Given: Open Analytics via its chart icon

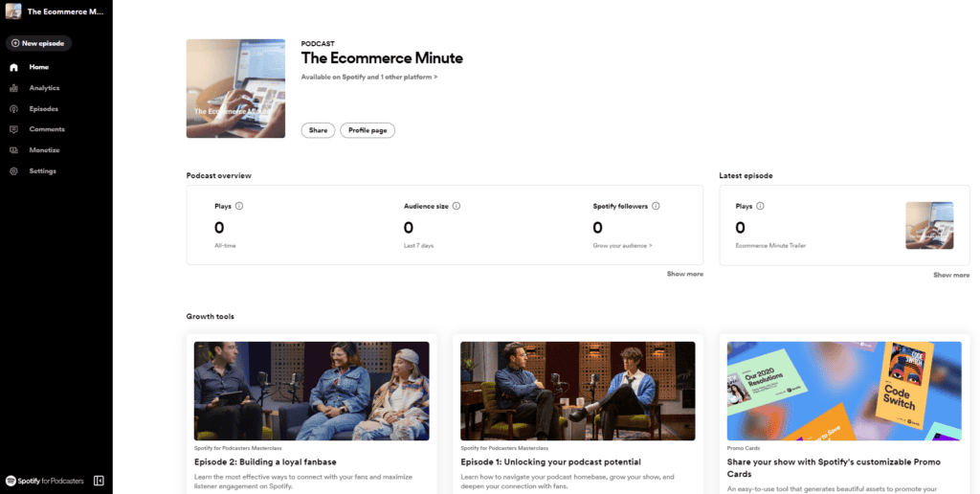Looking at the screenshot, I should pos(13,88).
